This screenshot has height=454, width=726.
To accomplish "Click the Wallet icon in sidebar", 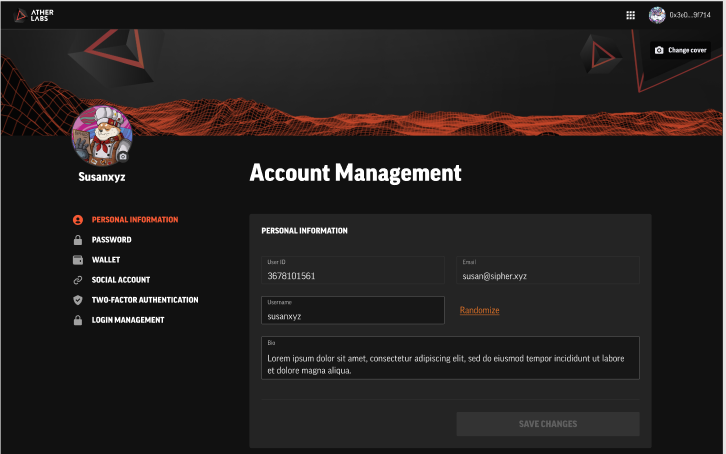I will point(78,260).
